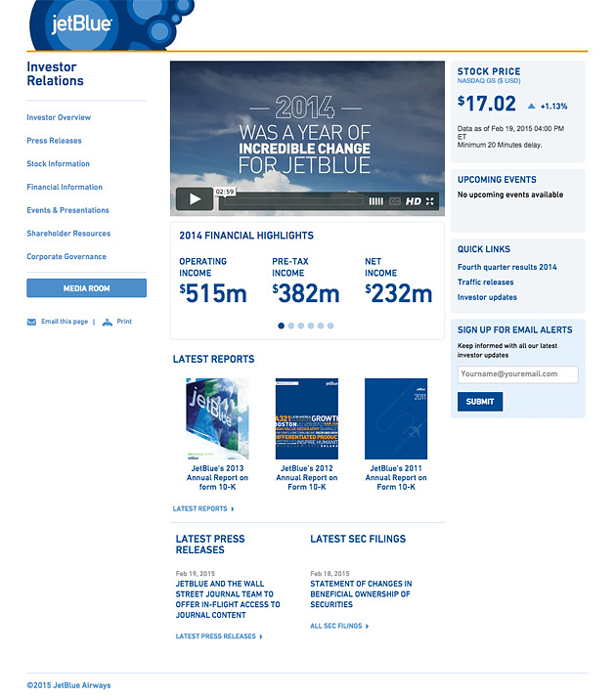The image size is (616, 699).
Task: View ALL SEC FILINGS link
Action: tap(339, 626)
